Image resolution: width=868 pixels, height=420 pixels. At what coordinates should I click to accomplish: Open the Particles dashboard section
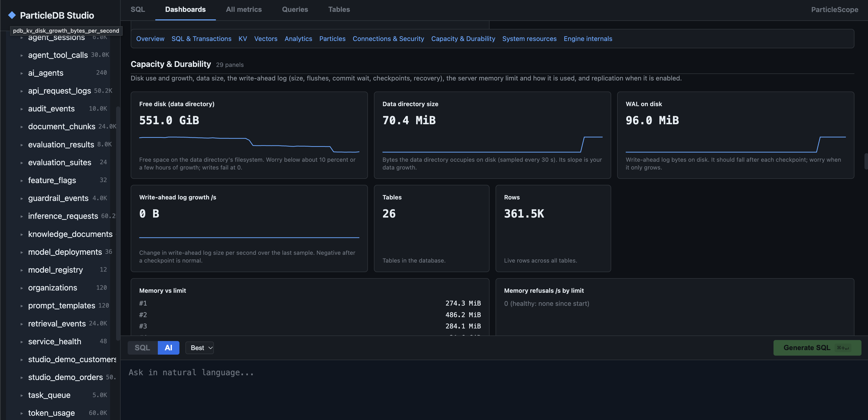coord(332,39)
